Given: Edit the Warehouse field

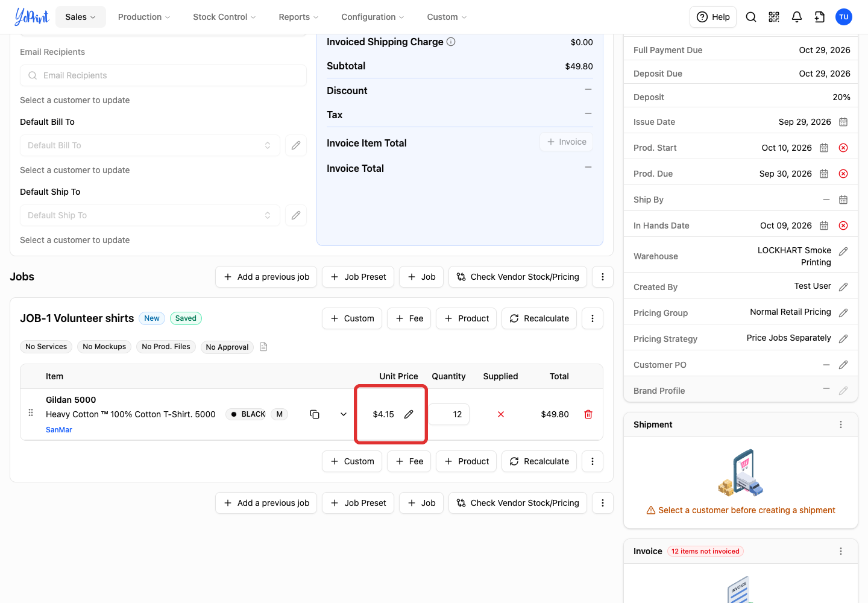Looking at the screenshot, I should [x=843, y=251].
